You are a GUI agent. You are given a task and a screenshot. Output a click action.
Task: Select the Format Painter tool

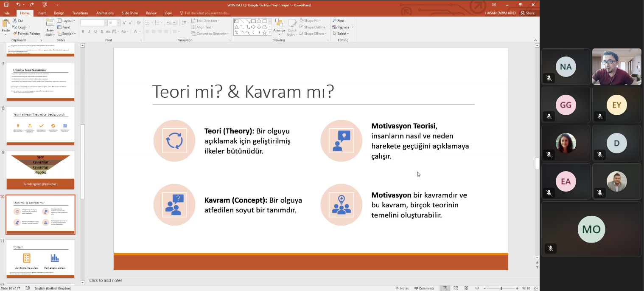pyautogui.click(x=26, y=33)
